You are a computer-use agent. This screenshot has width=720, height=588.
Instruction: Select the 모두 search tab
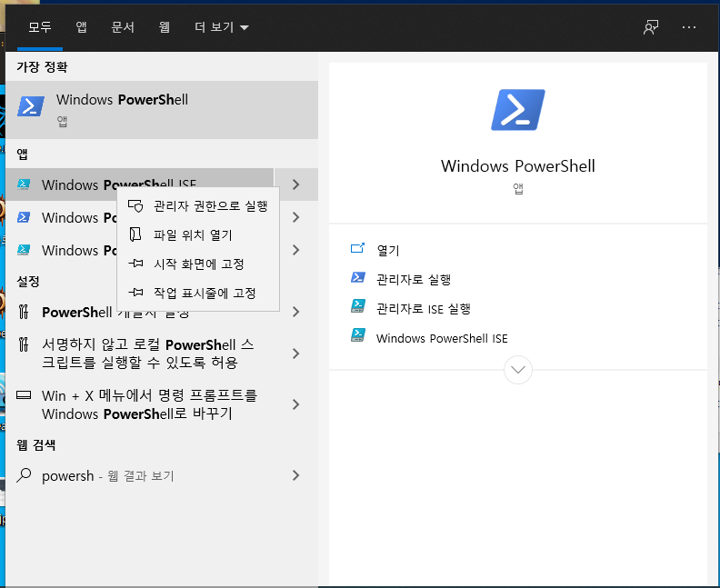[40, 27]
